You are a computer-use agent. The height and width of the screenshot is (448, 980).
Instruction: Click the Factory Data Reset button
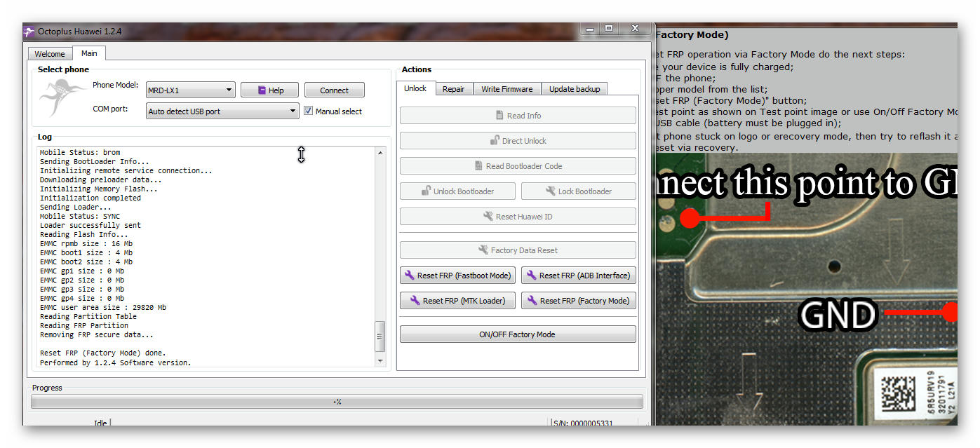(518, 250)
